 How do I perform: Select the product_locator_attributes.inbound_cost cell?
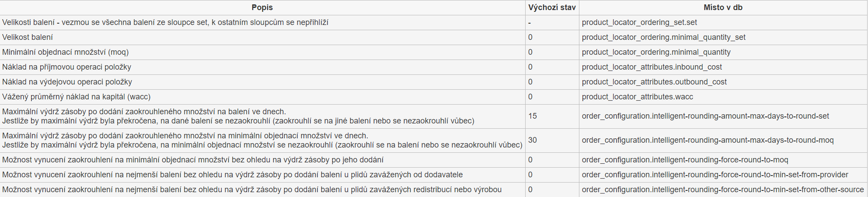point(652,67)
